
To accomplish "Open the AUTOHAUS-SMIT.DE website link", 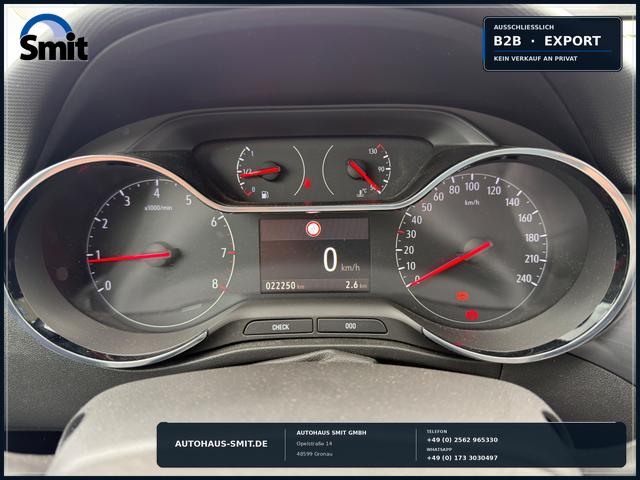I will [x=221, y=444].
